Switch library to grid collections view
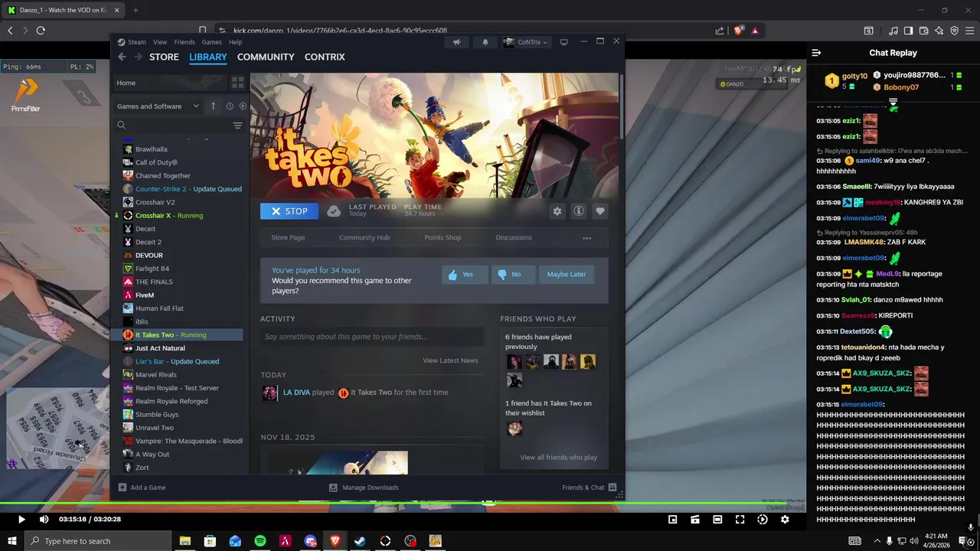This screenshot has height=551, width=980. pos(237,83)
